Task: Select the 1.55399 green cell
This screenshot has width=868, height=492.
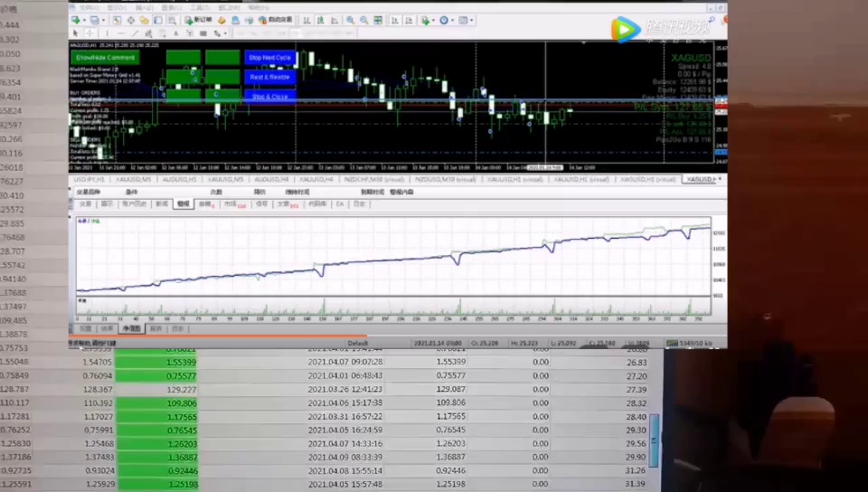Action: tap(156, 362)
